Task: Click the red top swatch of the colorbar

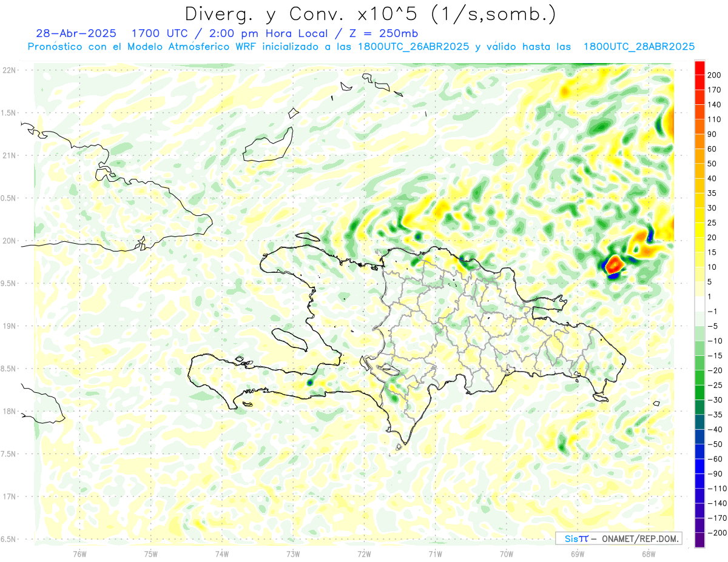Action: (x=699, y=68)
